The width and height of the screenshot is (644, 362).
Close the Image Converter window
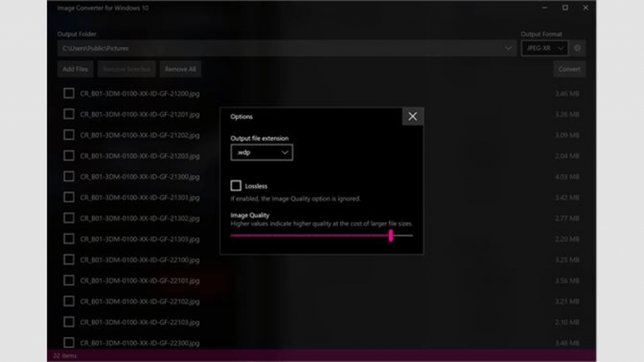pos(585,8)
